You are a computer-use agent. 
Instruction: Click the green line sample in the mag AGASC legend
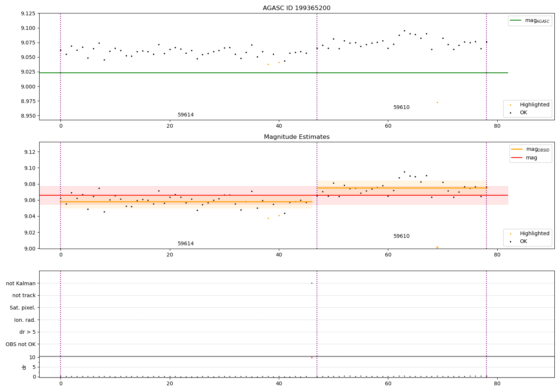click(x=516, y=21)
